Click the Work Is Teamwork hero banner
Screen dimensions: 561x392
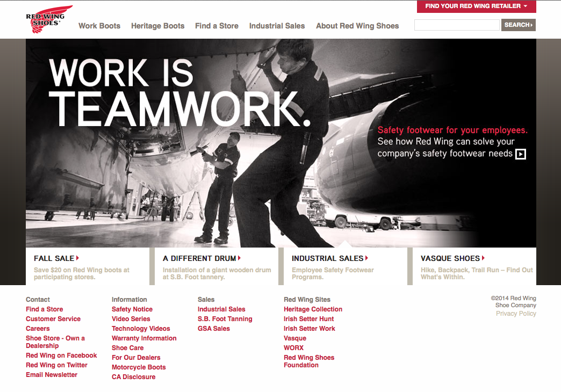(x=281, y=143)
